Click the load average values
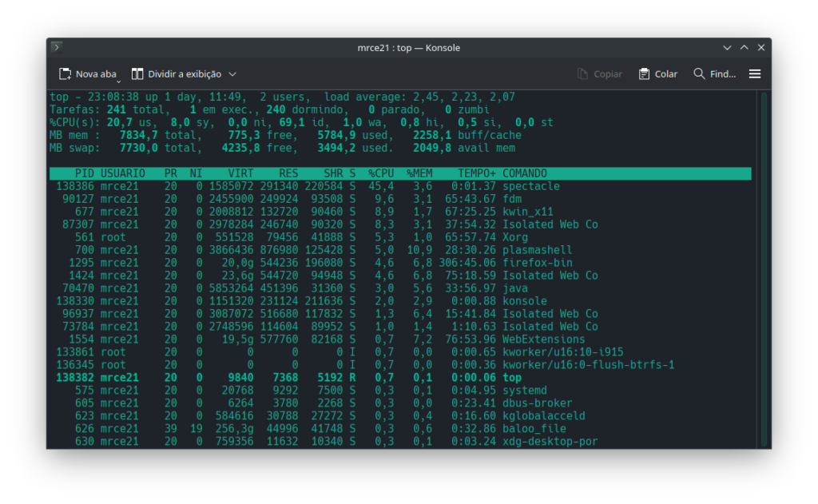The height and width of the screenshot is (504, 818). point(464,97)
